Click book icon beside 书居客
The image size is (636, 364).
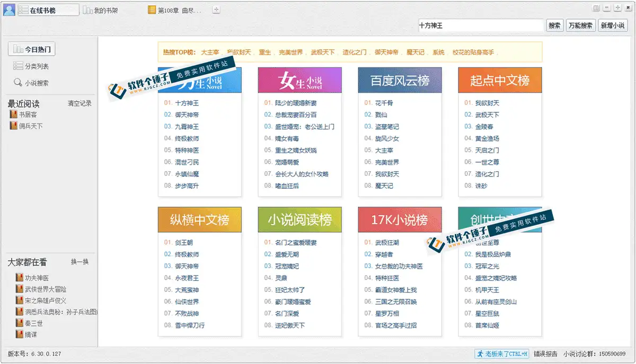click(13, 114)
